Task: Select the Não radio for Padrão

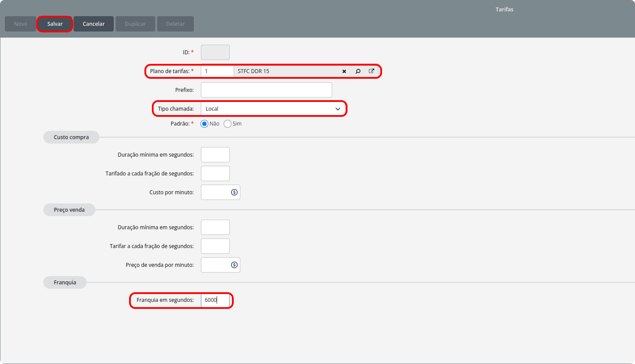Action: tap(204, 124)
